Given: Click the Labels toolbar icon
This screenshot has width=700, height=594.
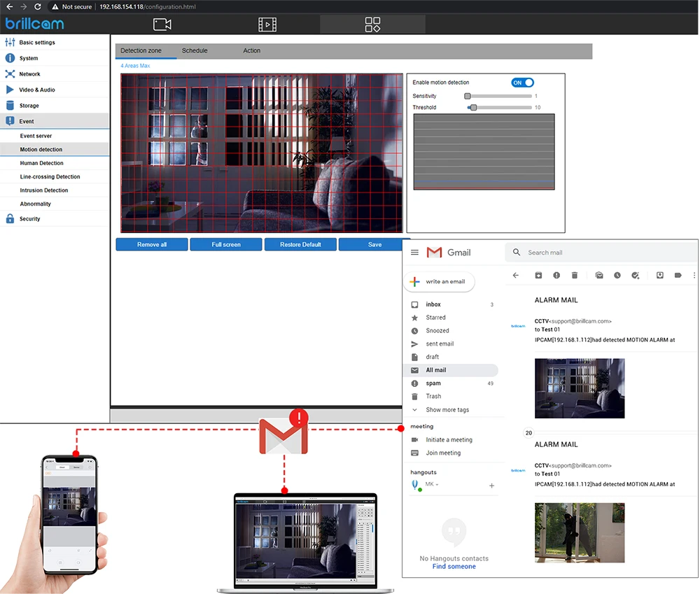Looking at the screenshot, I should pyautogui.click(x=678, y=276).
